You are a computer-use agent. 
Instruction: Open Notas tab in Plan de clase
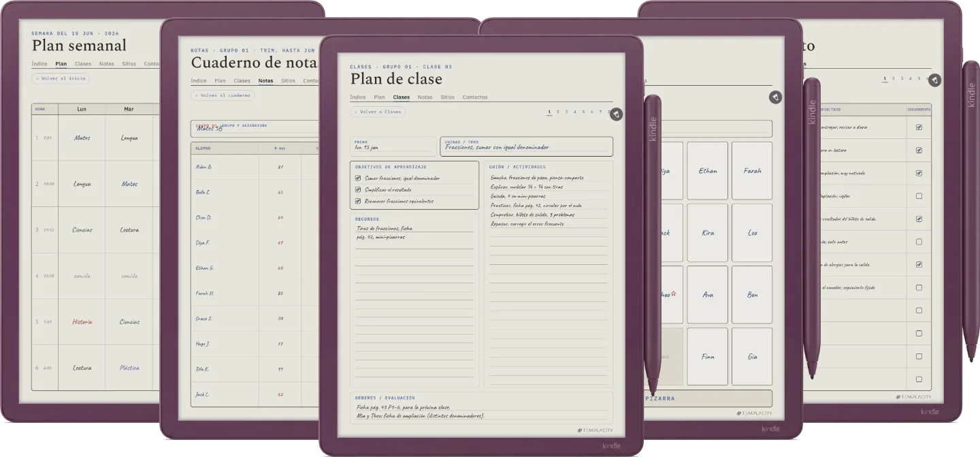pos(425,97)
